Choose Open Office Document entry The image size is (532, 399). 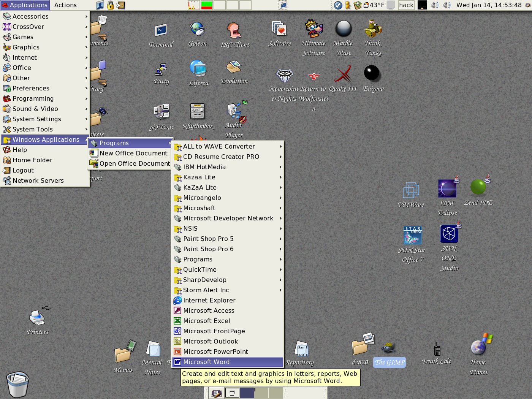coord(130,163)
